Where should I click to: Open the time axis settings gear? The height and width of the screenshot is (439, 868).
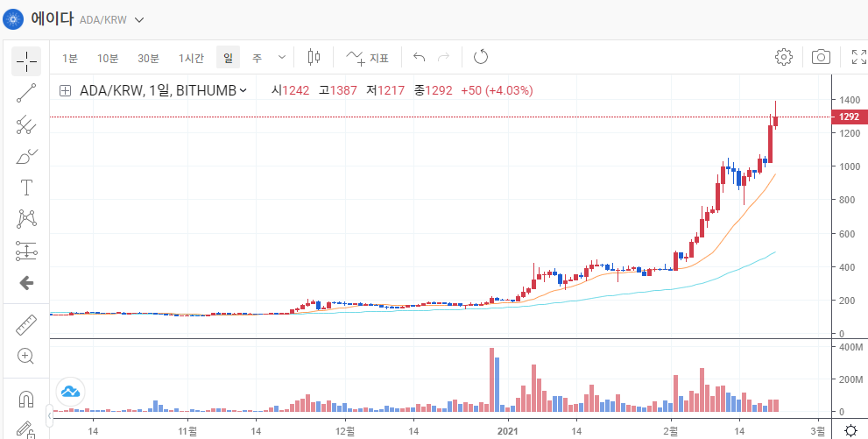850,430
